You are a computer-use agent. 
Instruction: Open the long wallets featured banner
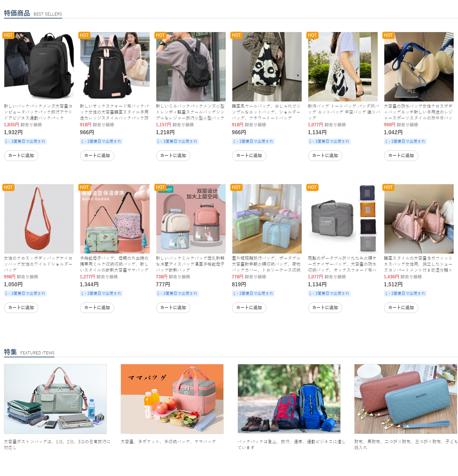pyautogui.click(x=406, y=399)
